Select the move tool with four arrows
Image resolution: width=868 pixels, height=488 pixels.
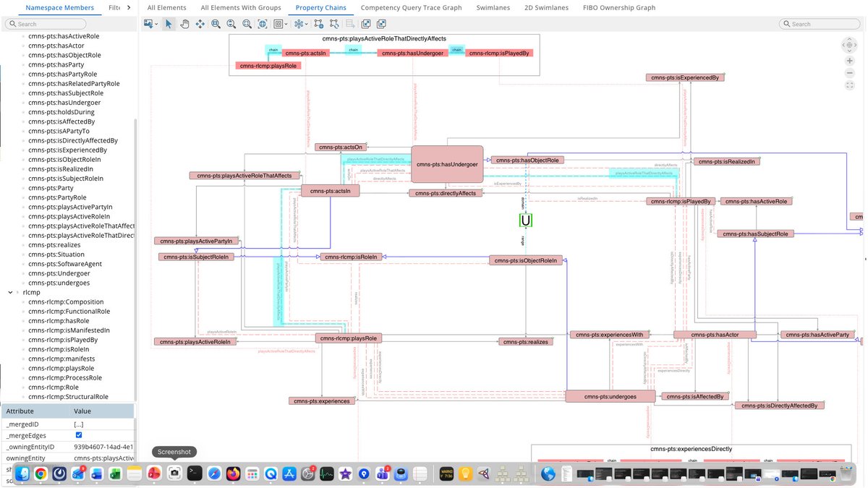coord(200,23)
